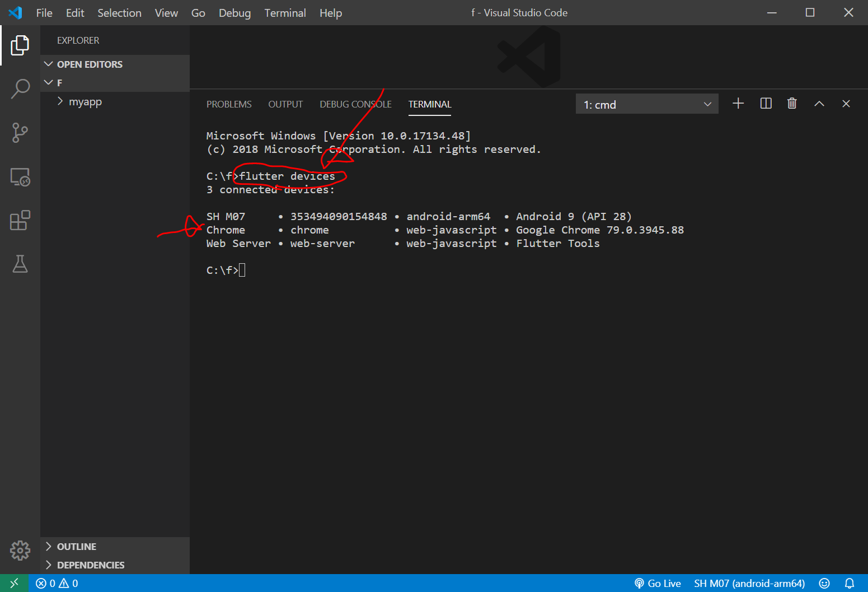This screenshot has height=592, width=868.
Task: Select device SH M07 in status bar
Action: 749,583
